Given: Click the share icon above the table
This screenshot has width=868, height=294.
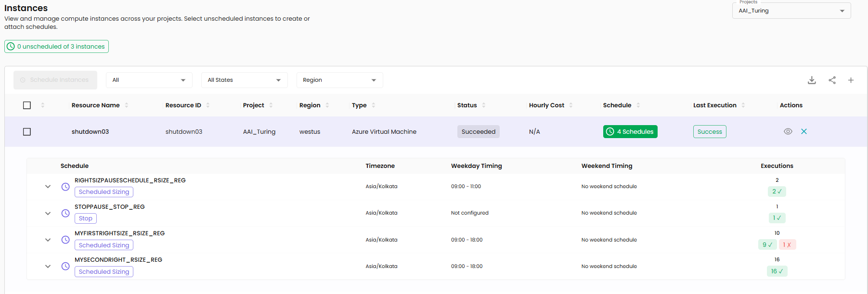Looking at the screenshot, I should coord(832,80).
